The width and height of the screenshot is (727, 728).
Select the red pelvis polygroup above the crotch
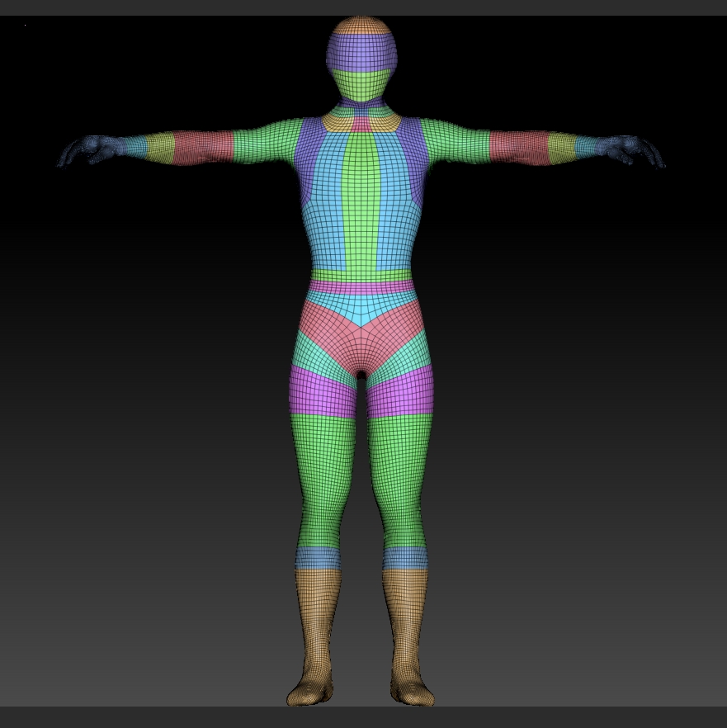(x=361, y=339)
